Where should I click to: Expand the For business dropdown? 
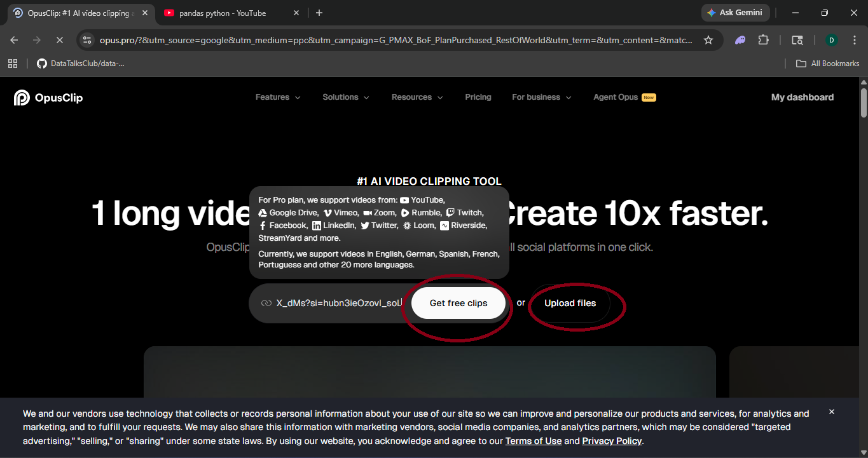click(x=542, y=97)
